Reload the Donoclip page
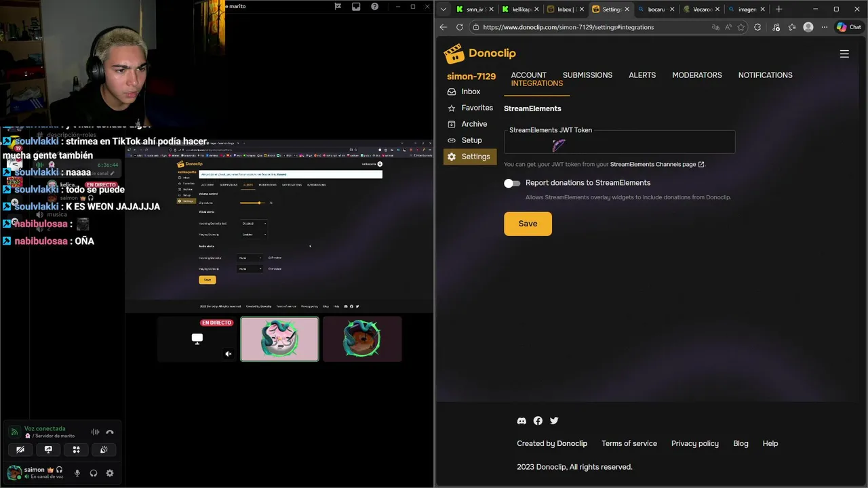 pyautogui.click(x=460, y=27)
